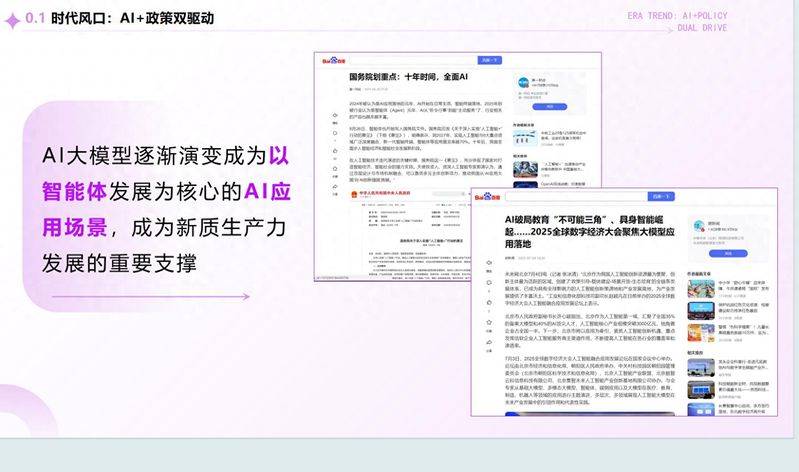This screenshot has height=472, width=799.
Task: Click slide title 时代风口：AI+政策双驱动
Action: tap(132, 18)
